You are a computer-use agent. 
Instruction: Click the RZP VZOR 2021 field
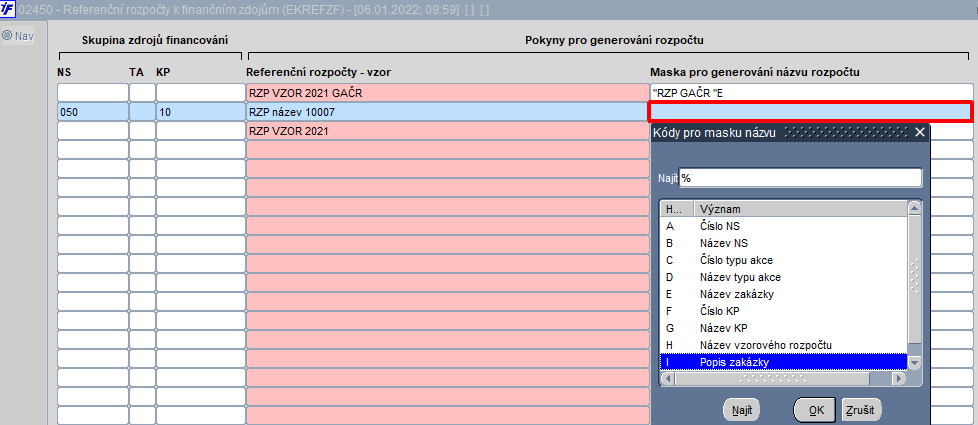[448, 131]
